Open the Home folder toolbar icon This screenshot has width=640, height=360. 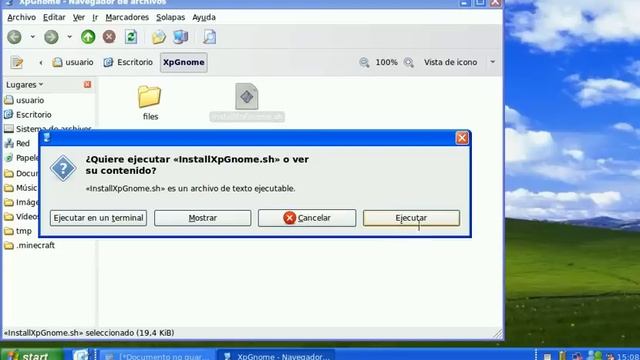pos(159,37)
